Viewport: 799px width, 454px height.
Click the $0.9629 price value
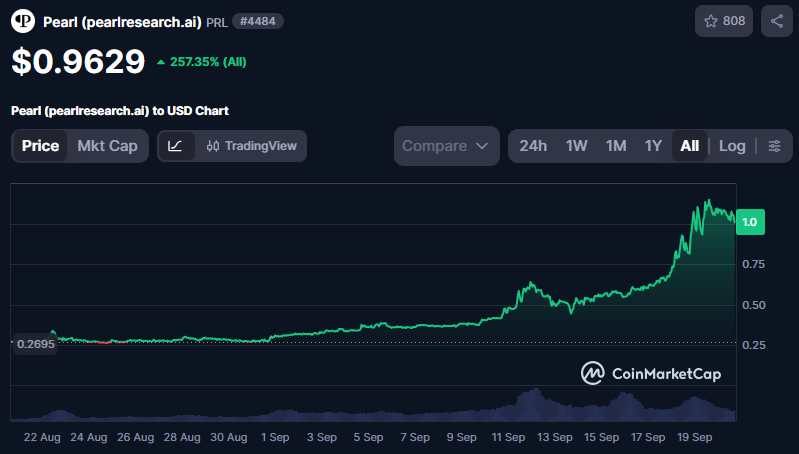pyautogui.click(x=78, y=62)
